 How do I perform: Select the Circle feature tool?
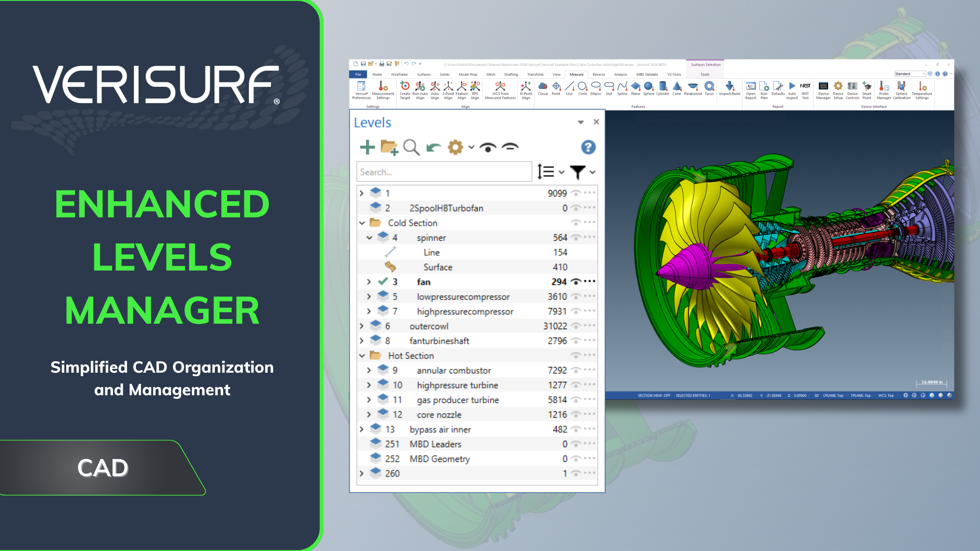pyautogui.click(x=582, y=88)
